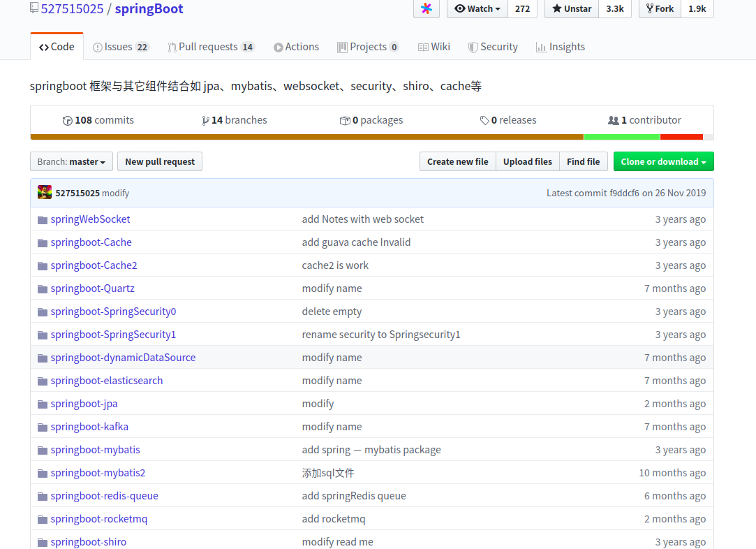The height and width of the screenshot is (549, 756).
Task: View the 14 branches
Action: tap(235, 120)
